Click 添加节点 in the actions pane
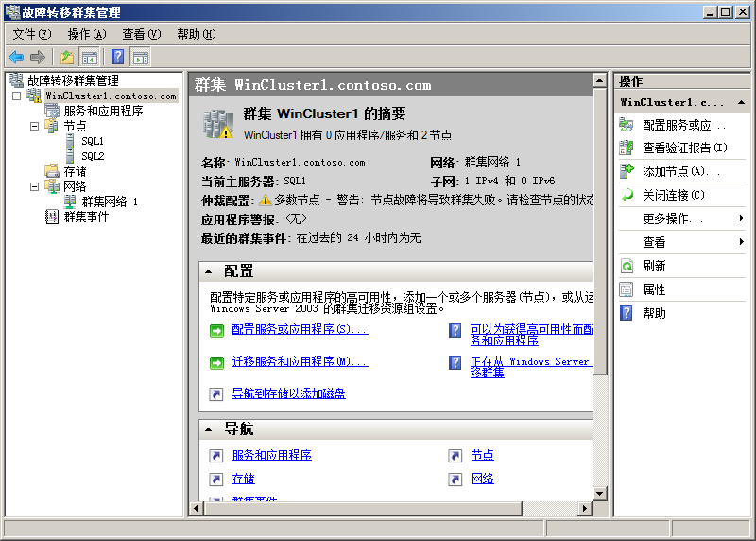756x541 pixels. click(x=680, y=171)
